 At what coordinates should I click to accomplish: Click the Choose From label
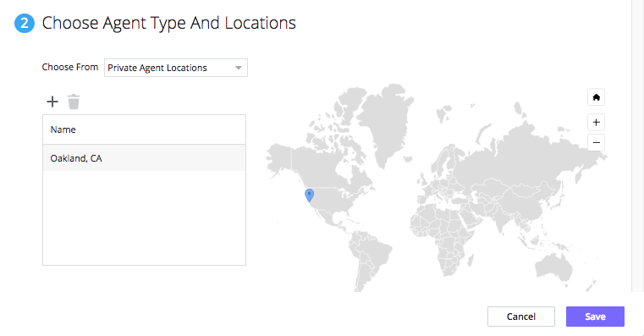pyautogui.click(x=70, y=67)
